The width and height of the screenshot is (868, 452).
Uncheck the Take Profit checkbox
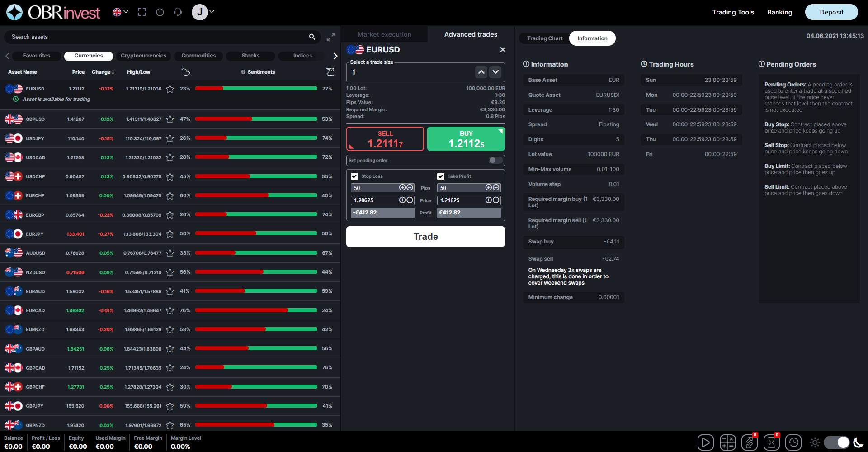coord(441,176)
